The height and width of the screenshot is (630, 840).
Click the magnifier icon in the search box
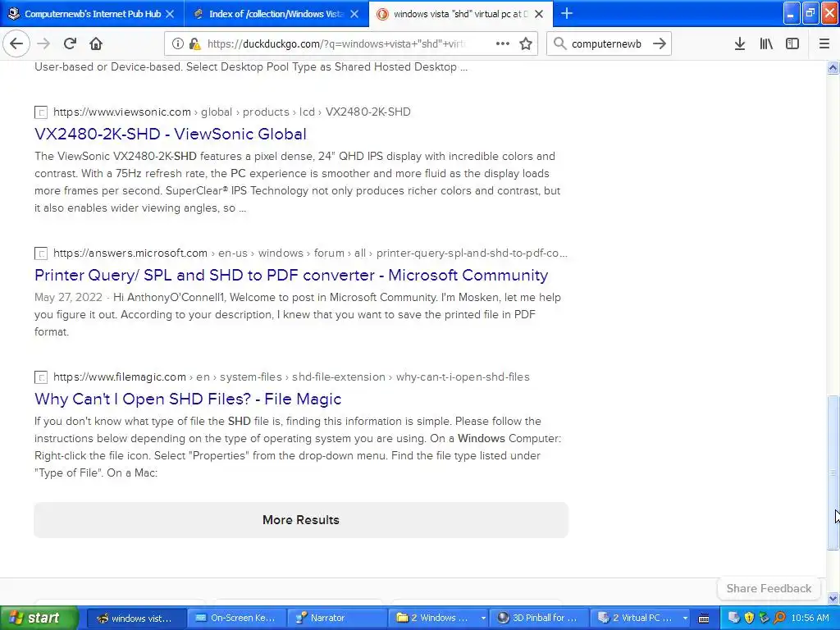(559, 44)
